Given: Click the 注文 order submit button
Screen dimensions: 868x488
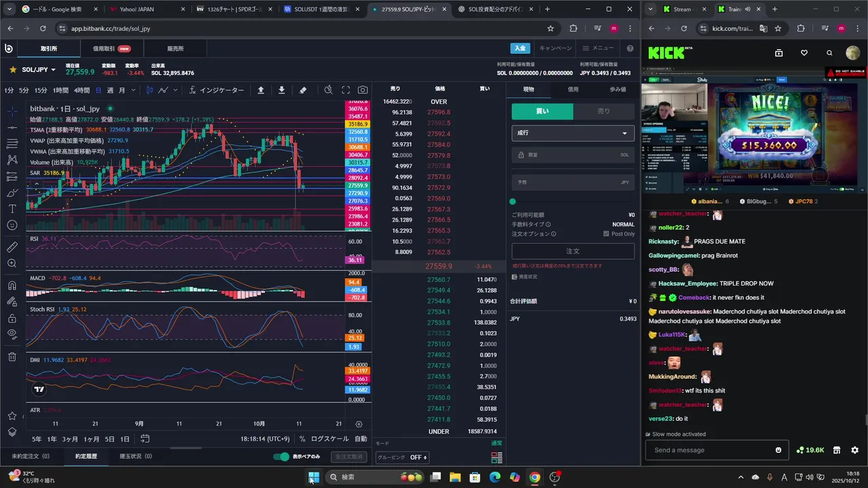Looking at the screenshot, I should 573,251.
